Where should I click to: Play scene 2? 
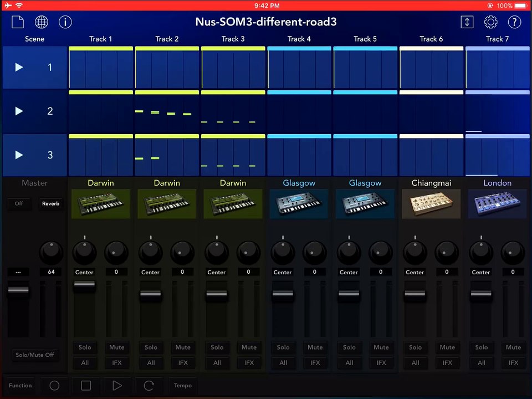[19, 111]
